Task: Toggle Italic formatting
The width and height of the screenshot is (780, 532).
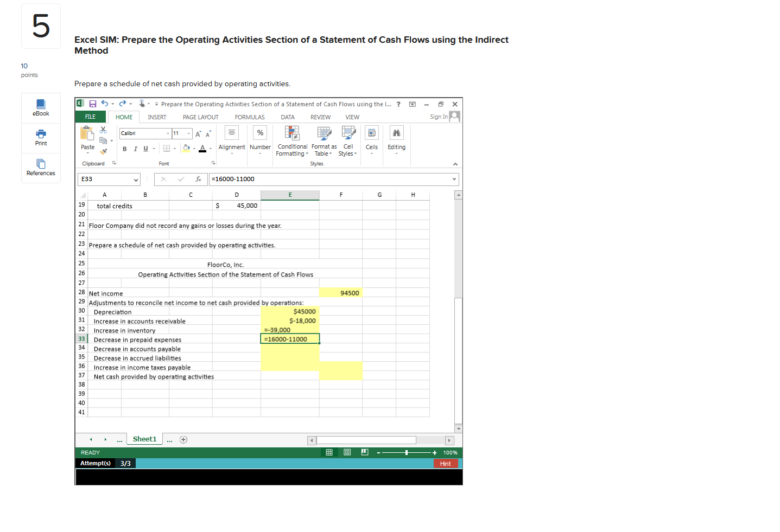Action: (x=135, y=148)
